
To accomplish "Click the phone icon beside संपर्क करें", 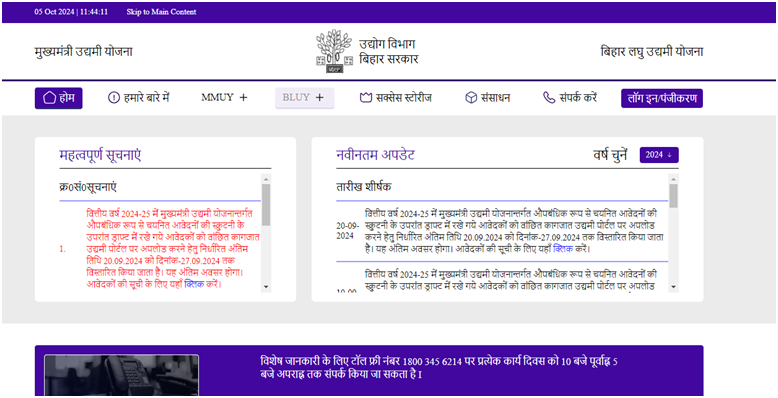I will [x=549, y=98].
